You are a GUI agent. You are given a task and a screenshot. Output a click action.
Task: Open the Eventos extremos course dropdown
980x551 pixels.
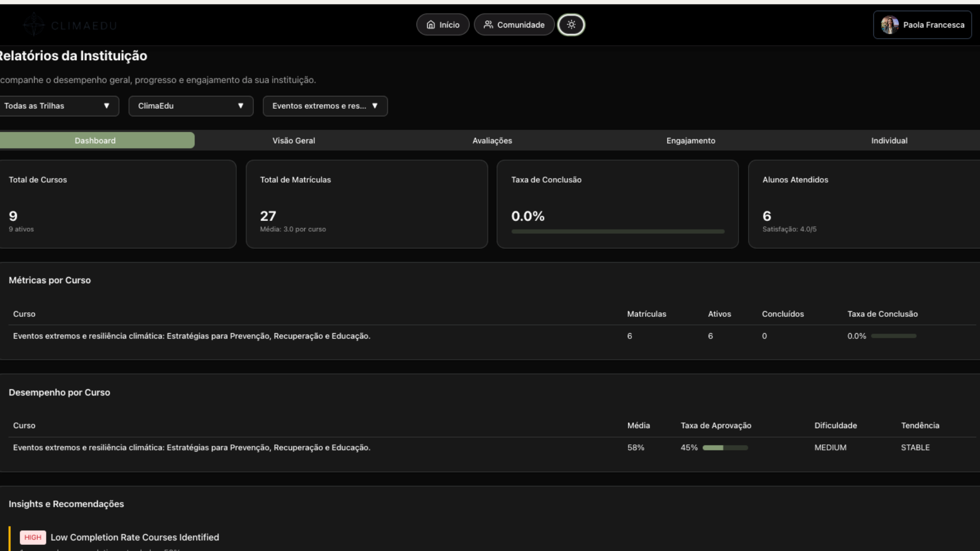click(x=325, y=106)
